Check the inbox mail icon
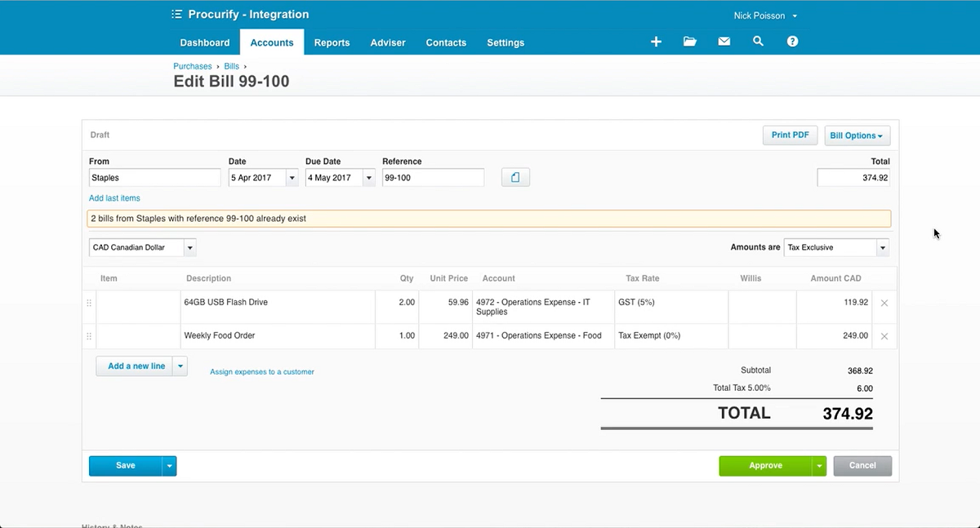The height and width of the screenshot is (528, 980). click(724, 42)
